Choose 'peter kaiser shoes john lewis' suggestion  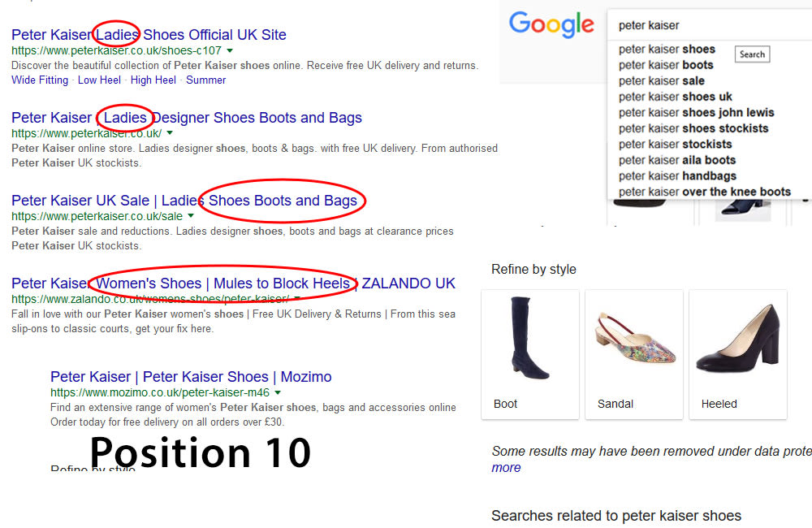pos(696,112)
